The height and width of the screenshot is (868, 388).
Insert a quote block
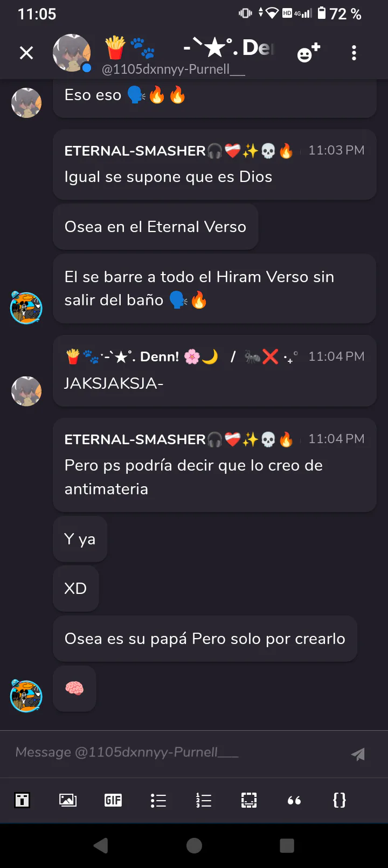[x=294, y=801]
